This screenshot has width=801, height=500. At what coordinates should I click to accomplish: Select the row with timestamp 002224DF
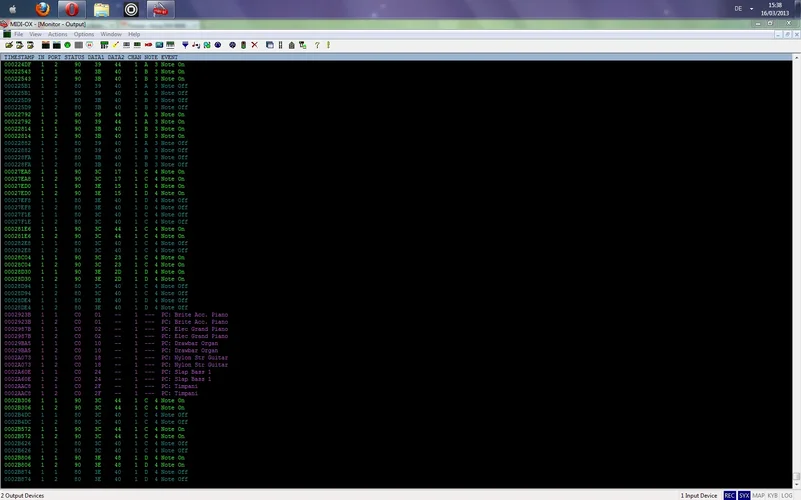click(x=95, y=64)
